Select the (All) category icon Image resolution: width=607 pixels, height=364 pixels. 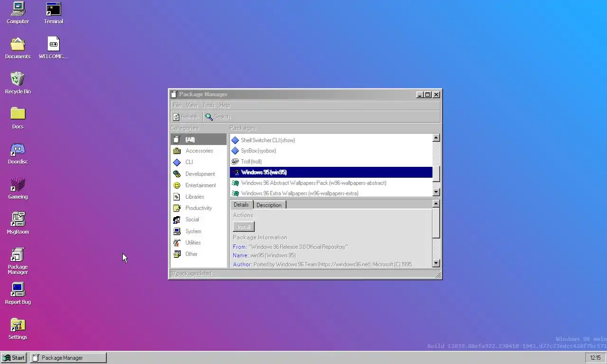(x=177, y=139)
